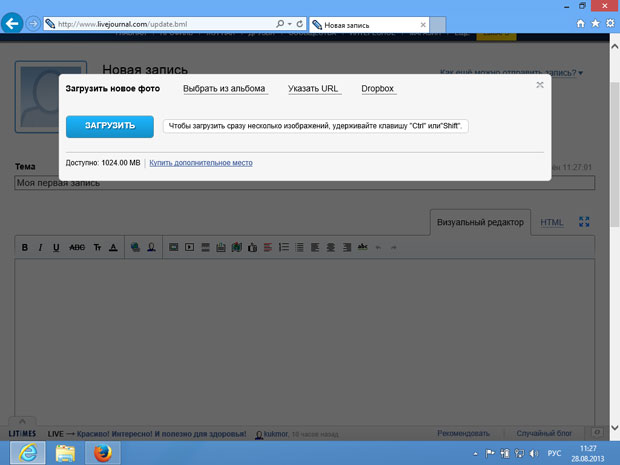Switch to Выбрать из альбома tab
Screen dimensions: 620x465
(224, 89)
